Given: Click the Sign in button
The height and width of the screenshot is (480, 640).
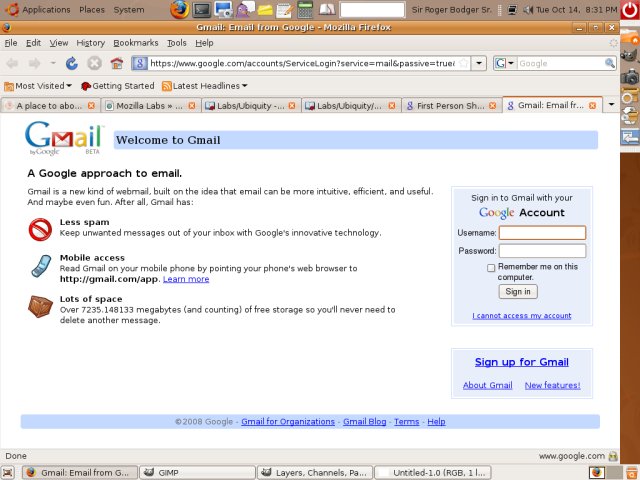Looking at the screenshot, I should (518, 291).
